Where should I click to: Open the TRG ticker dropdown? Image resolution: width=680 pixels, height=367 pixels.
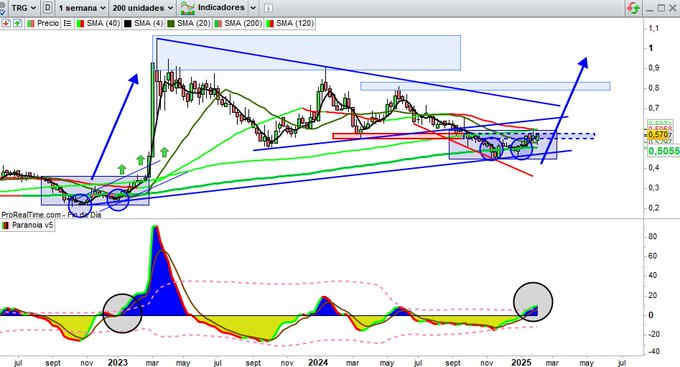[23, 7]
